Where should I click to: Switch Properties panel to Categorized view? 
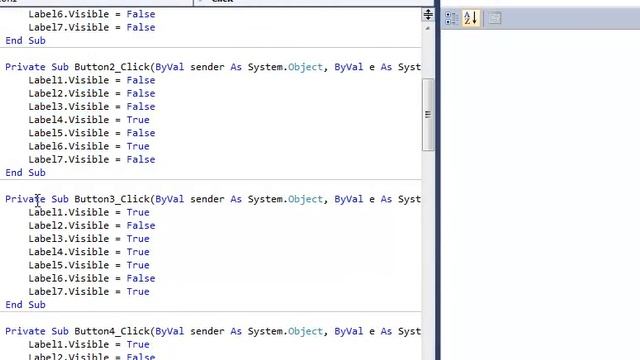pyautogui.click(x=451, y=18)
